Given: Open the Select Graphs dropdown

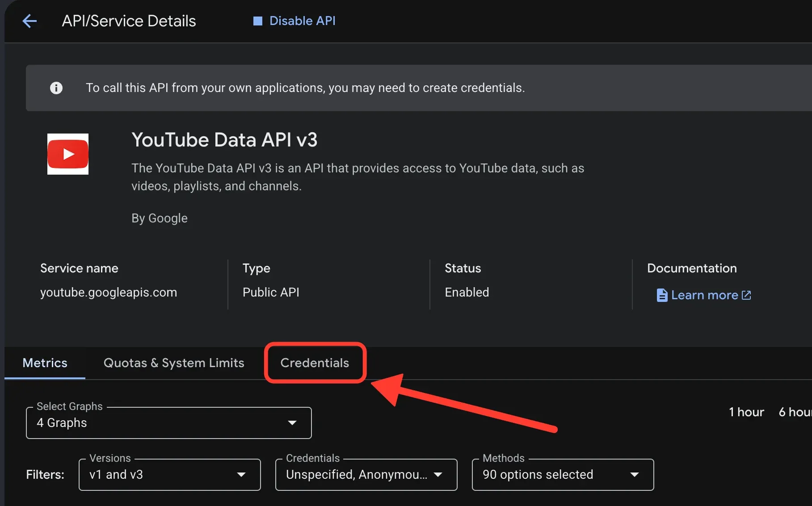Looking at the screenshot, I should tap(169, 423).
